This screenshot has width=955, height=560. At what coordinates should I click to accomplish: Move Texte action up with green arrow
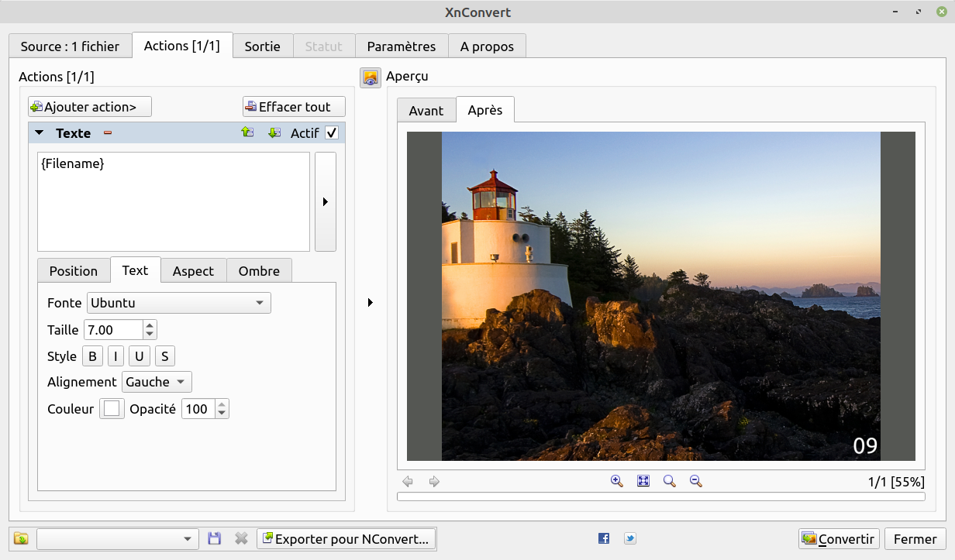[x=247, y=132]
